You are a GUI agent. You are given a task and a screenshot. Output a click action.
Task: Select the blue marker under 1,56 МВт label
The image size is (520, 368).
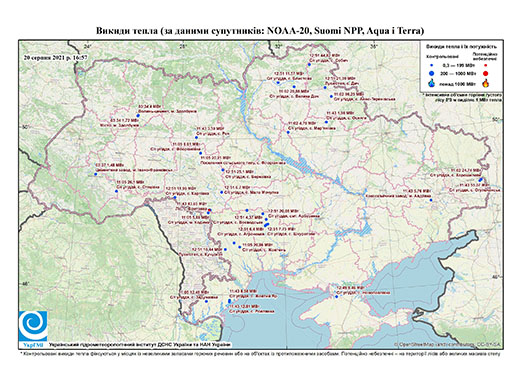coord(326,122)
